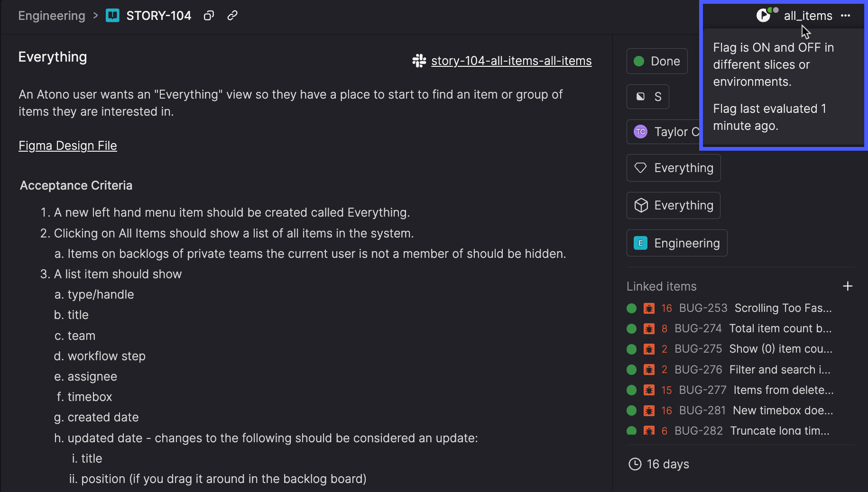
Task: Open the Figma Design File link
Action: point(68,146)
